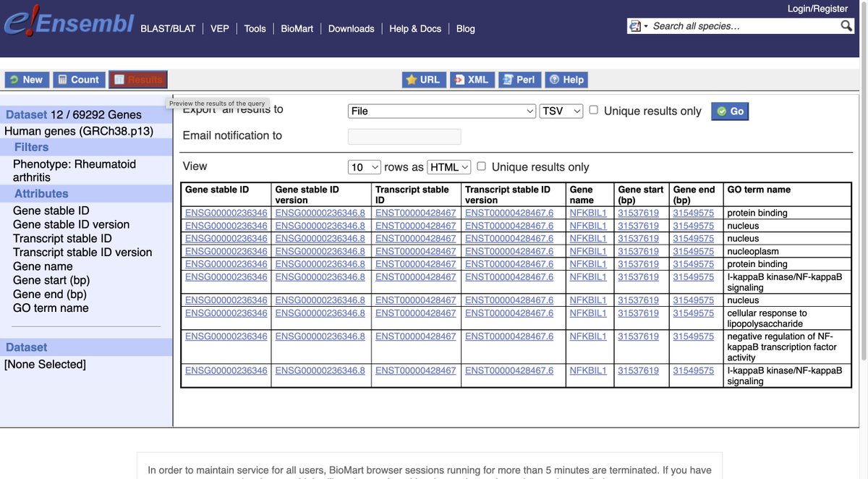Open the Tools menu item

pos(255,28)
